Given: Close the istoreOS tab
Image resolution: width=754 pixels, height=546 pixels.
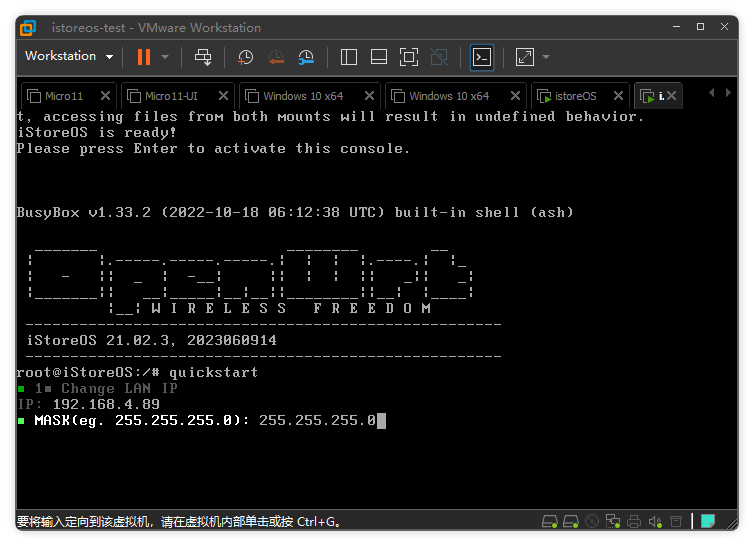Looking at the screenshot, I should 618,96.
